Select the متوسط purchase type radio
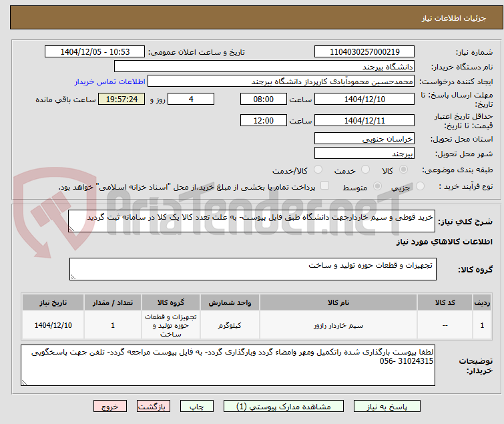The height and width of the screenshot is (424, 504). point(377,186)
